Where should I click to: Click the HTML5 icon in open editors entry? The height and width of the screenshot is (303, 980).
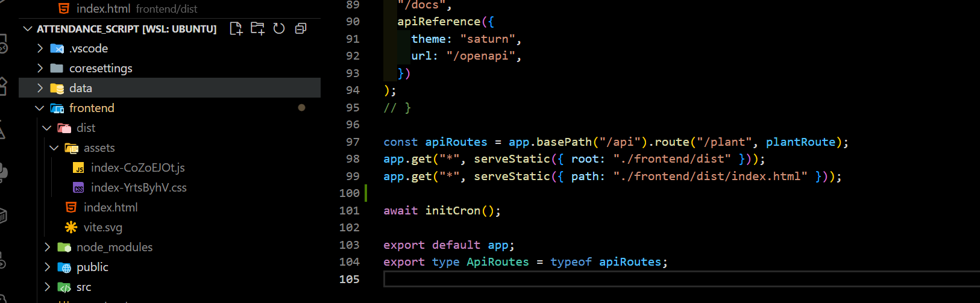[x=64, y=8]
